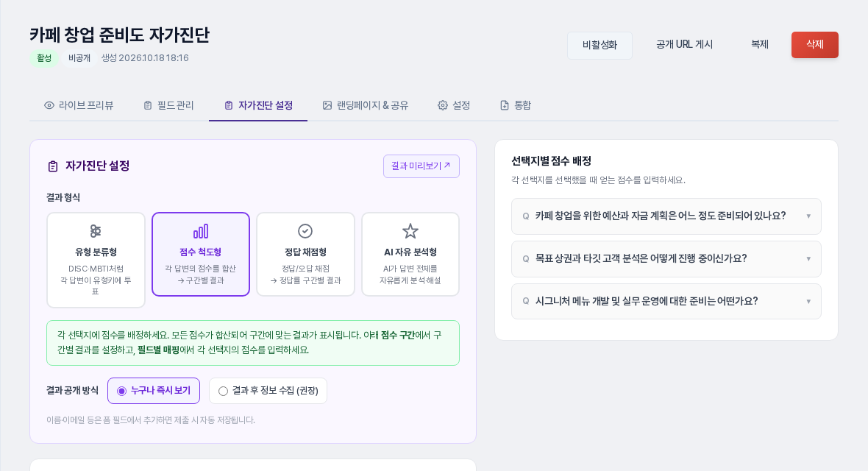Click the Q icon of 목표 상권 question
The width and height of the screenshot is (868, 471).
[526, 259]
